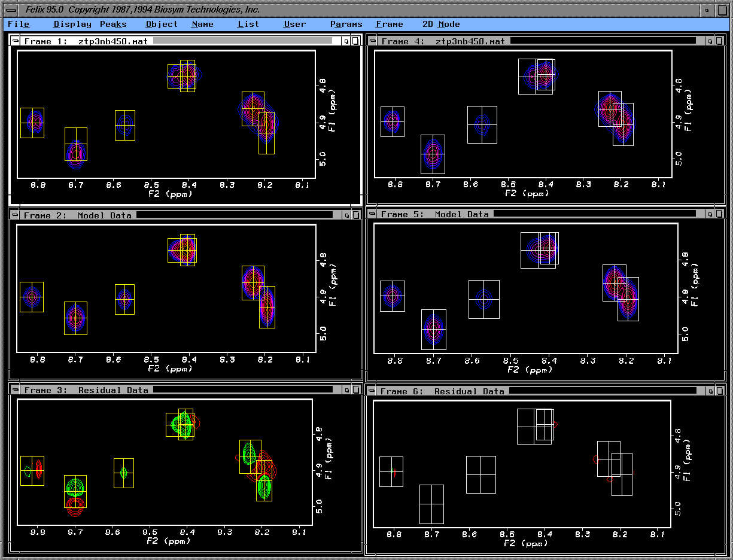Open the Params menu
Screen dimensions: 733x560
346,25
